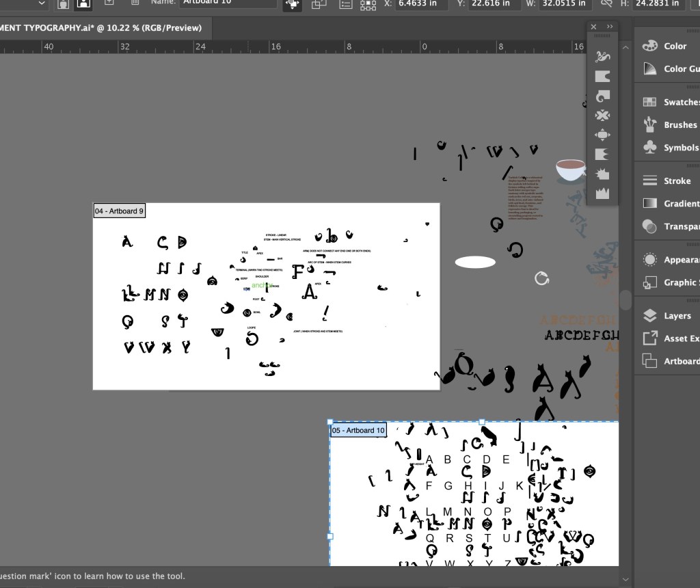Toggle constrain proportions link between W and H
Image resolution: width=700 pixels, height=588 pixels.
[x=606, y=3]
